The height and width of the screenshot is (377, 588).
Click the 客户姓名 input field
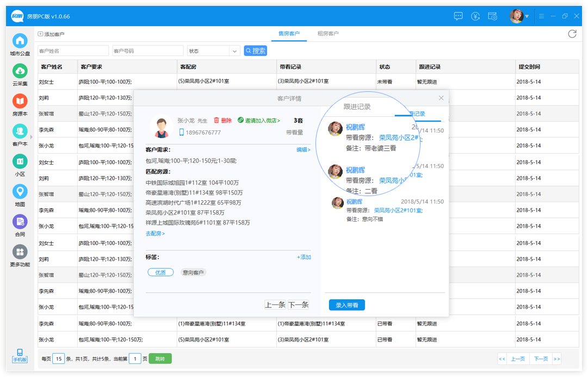pos(72,51)
